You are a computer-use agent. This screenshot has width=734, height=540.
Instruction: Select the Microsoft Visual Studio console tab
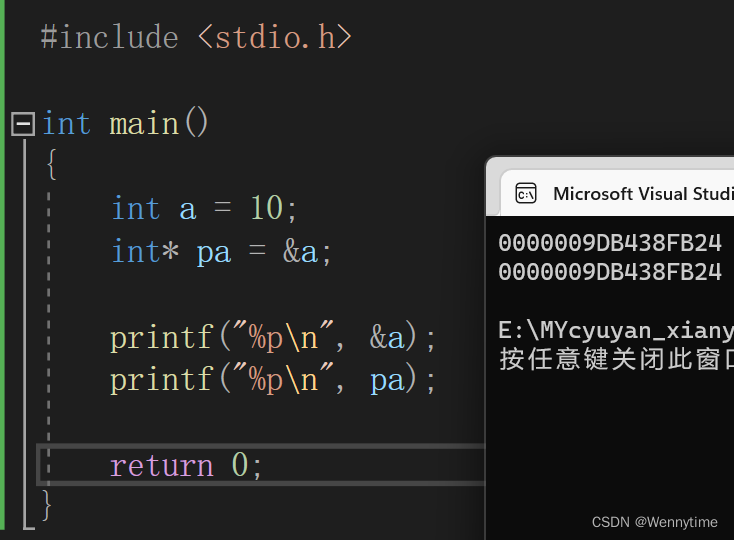click(x=617, y=193)
